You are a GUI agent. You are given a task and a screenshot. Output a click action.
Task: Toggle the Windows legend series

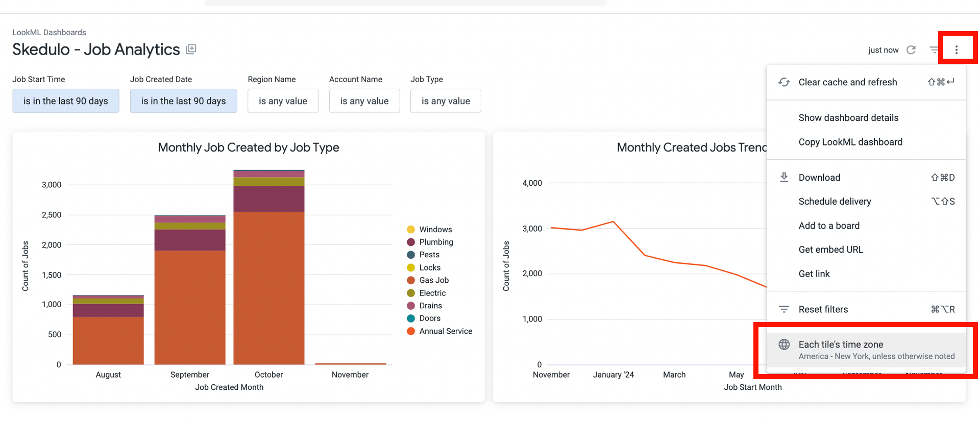[x=435, y=230]
